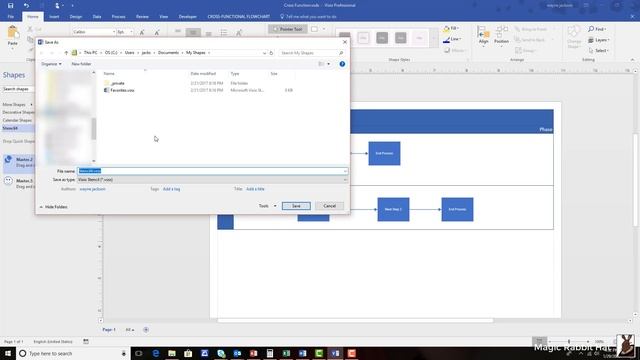
Task: Click the bullets list icon in ribbon
Action: coord(224,32)
